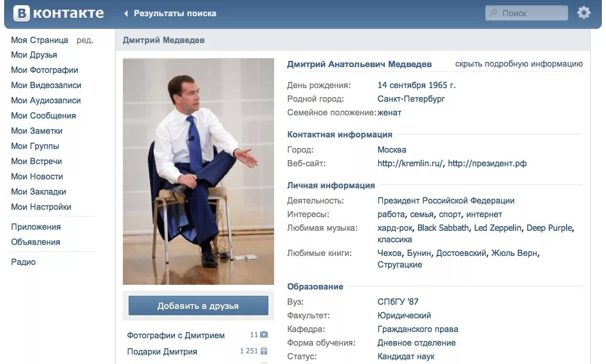The height and width of the screenshot is (364, 606).
Task: Click the gift icon beside 1 251
Action: tap(264, 351)
